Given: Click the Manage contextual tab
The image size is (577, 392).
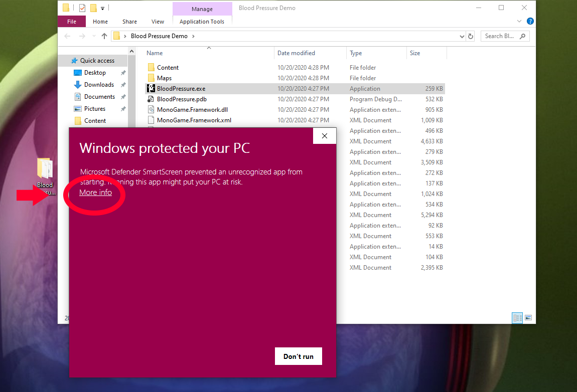Looking at the screenshot, I should [x=202, y=9].
